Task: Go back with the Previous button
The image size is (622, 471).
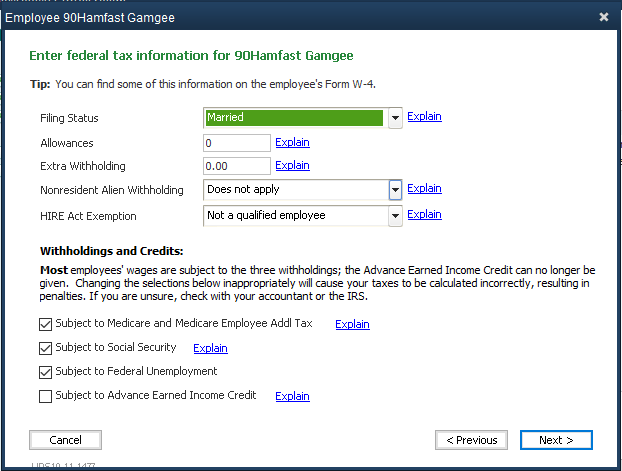Action: point(471,440)
